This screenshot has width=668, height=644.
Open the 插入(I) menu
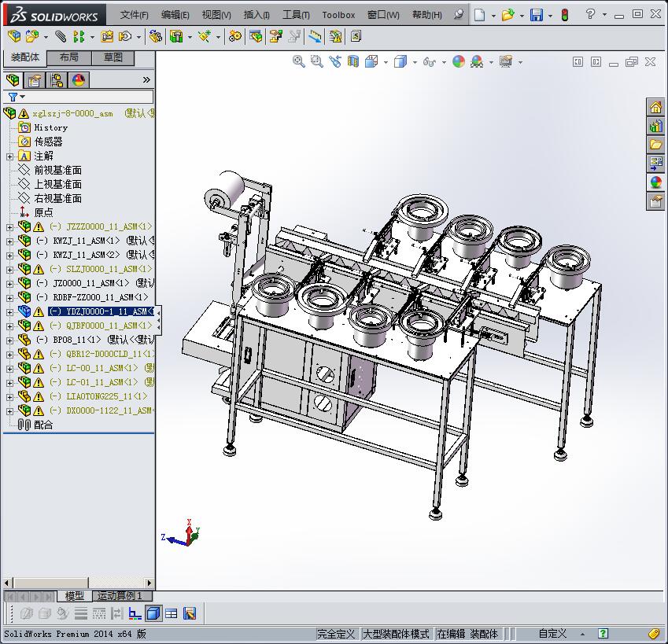tap(256, 15)
